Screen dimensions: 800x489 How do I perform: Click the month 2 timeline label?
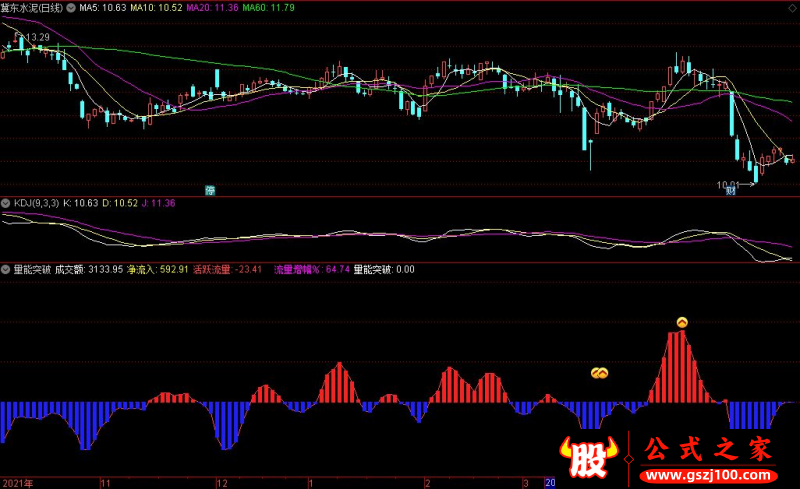click(x=428, y=483)
